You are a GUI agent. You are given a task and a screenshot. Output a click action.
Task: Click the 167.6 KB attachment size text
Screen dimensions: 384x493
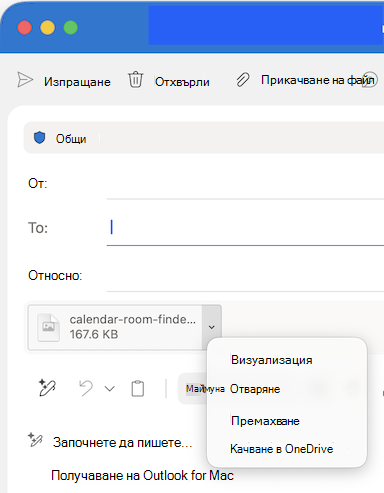94,334
